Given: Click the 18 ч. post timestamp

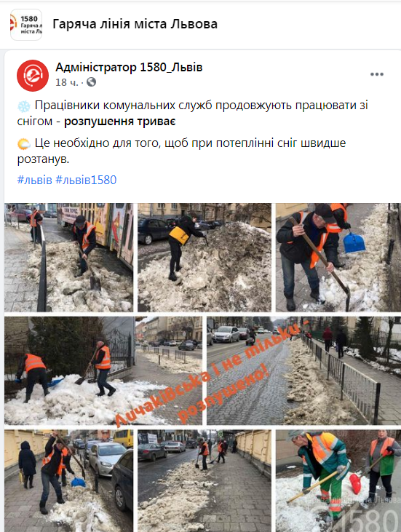Looking at the screenshot, I should 66,82.
